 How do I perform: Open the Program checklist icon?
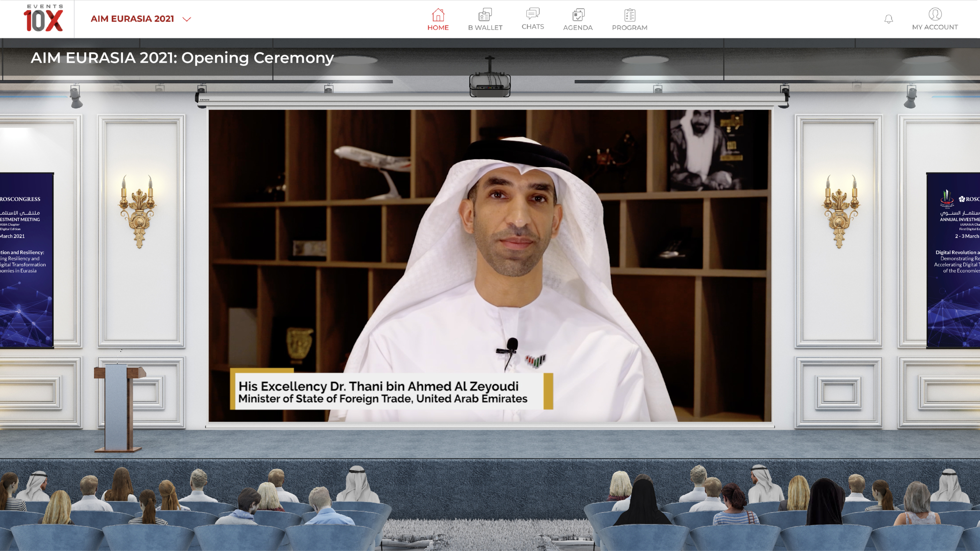(x=630, y=15)
